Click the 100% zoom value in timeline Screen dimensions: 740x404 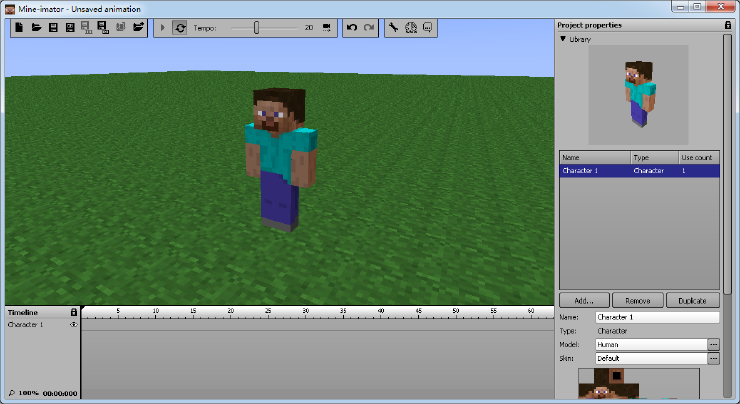tap(28, 393)
